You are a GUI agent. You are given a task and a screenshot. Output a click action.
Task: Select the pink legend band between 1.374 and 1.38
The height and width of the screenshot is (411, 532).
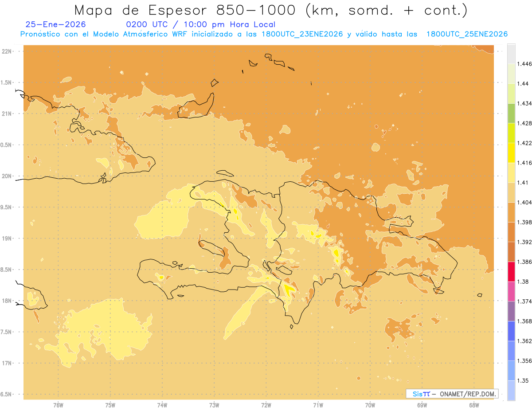511,291
